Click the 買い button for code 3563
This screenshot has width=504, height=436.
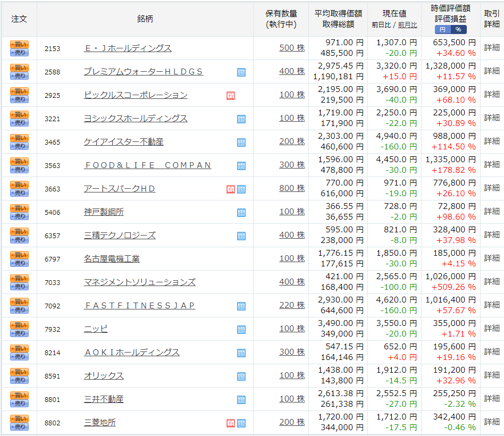pos(19,162)
